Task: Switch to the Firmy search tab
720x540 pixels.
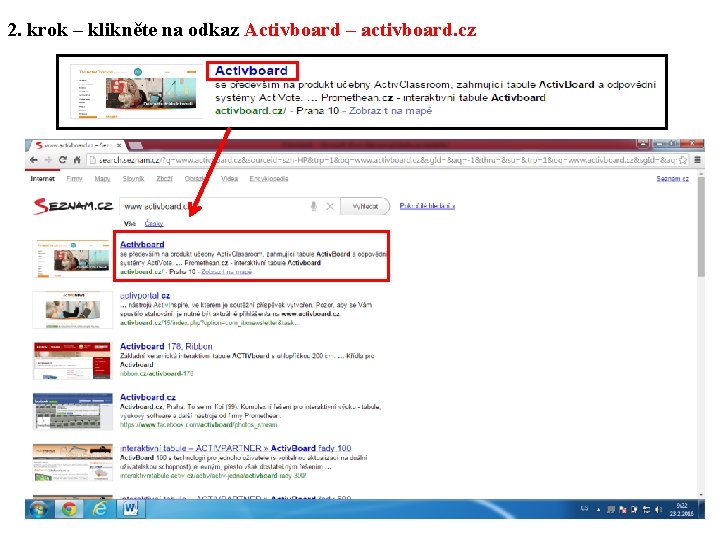Action: click(x=74, y=179)
